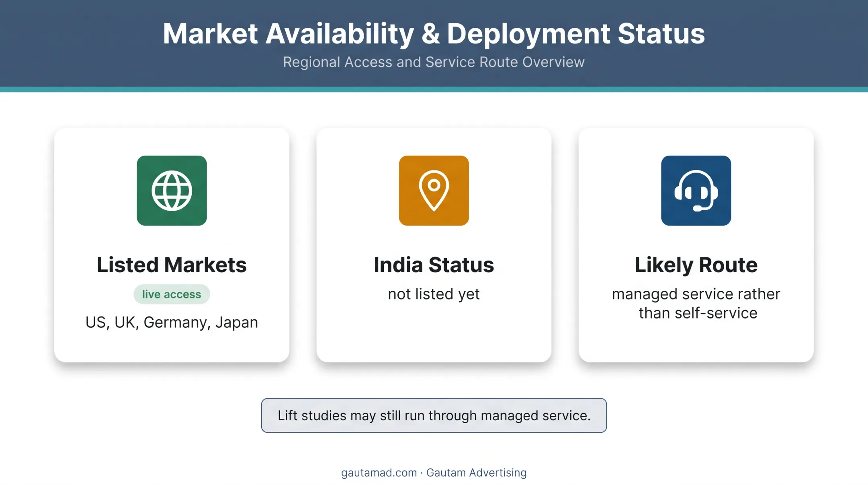Click 'managed service rather than self-service' text
This screenshot has height=485, width=868.
tap(696, 303)
